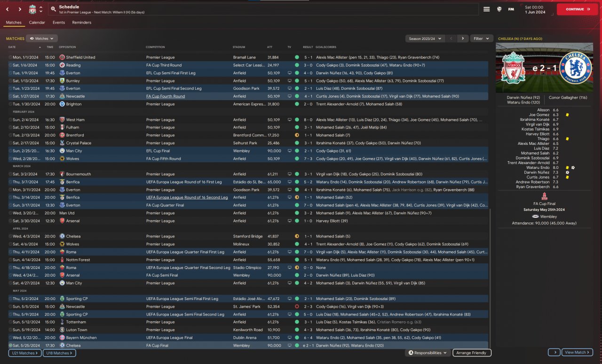This screenshot has height=364, width=602.
Task: Expand the club switcher up-down arrows
Action: (41, 9)
